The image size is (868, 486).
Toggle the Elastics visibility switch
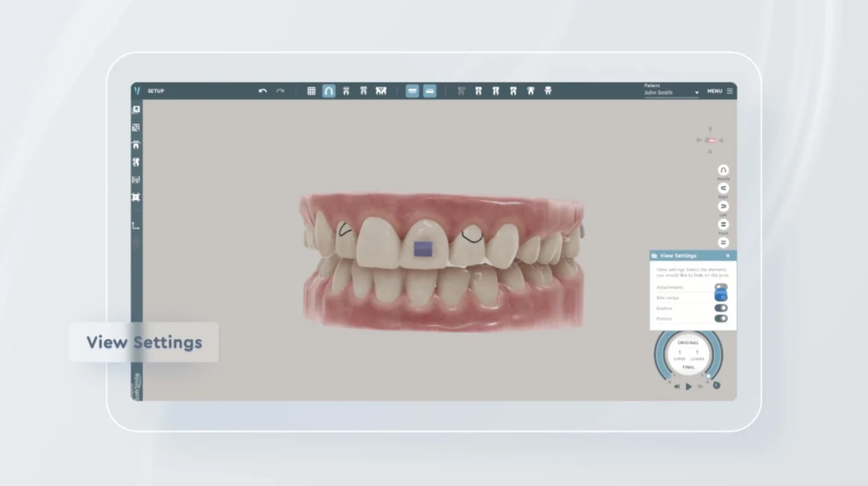[721, 308]
